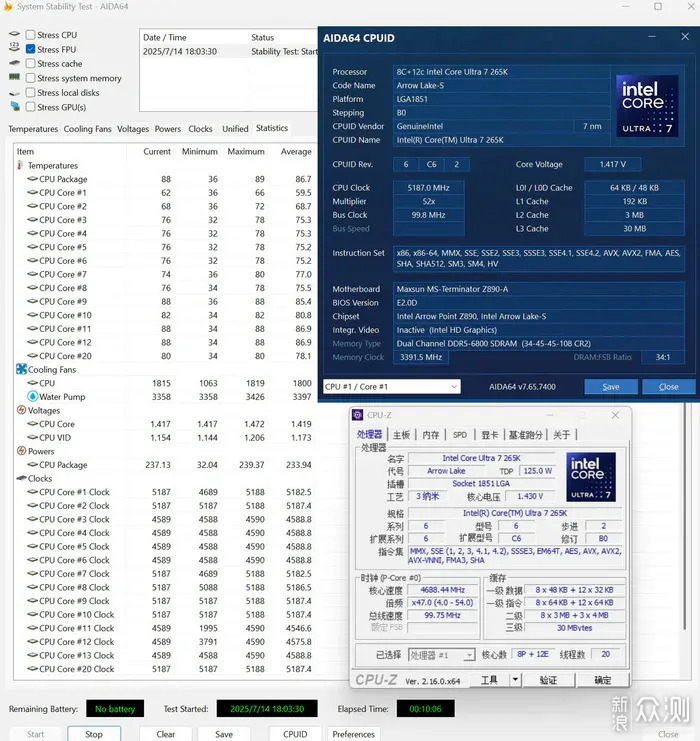
Task: Click the Clocks group chip icon
Action: click(x=21, y=478)
